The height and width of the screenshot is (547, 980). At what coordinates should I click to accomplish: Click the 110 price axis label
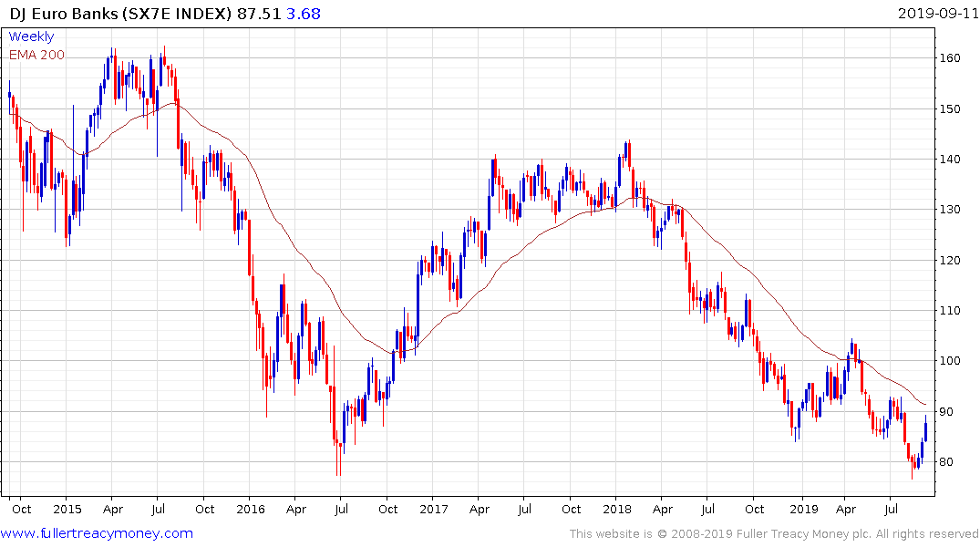(x=950, y=310)
